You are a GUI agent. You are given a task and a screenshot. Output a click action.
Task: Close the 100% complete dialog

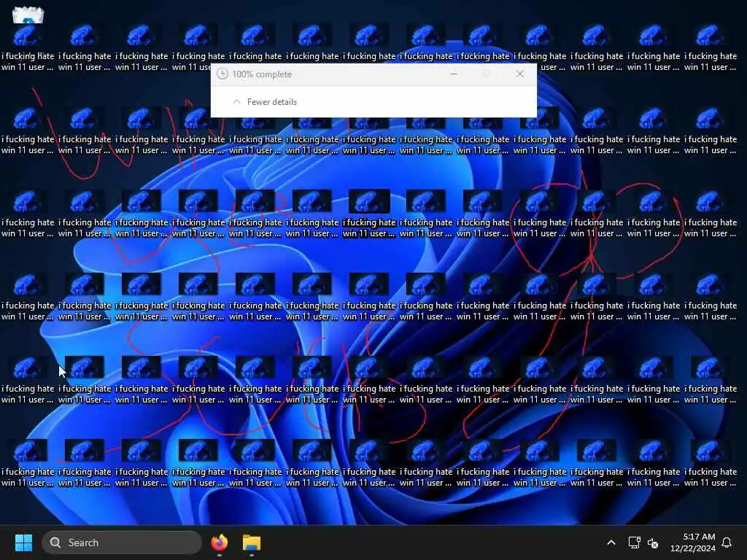tap(519, 74)
